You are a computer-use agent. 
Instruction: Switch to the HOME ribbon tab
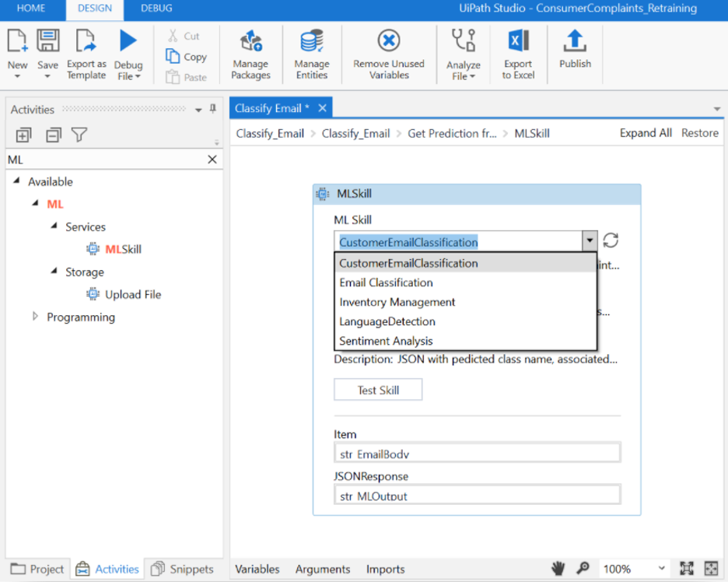(x=31, y=9)
